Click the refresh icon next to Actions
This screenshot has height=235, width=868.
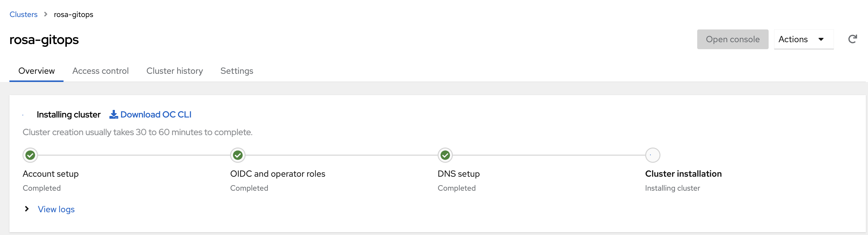(853, 39)
